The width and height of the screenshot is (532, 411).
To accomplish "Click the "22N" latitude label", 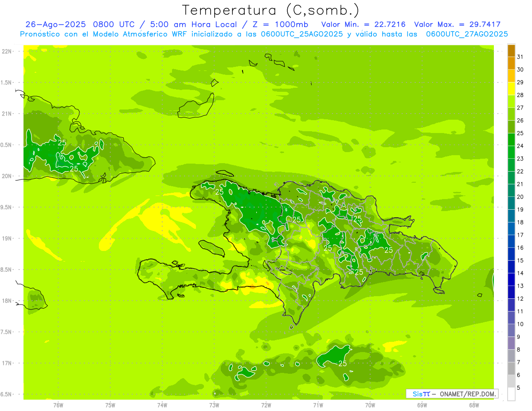I will coord(6,51).
